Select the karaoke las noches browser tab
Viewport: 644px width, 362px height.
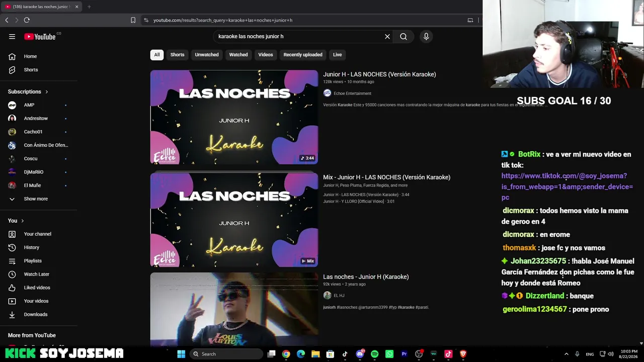click(x=41, y=7)
